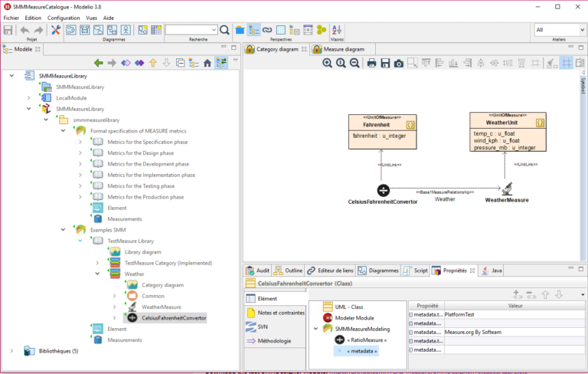Screen dimensions: 588x374
Task: Collapse the Weather category node
Action: tap(97, 274)
